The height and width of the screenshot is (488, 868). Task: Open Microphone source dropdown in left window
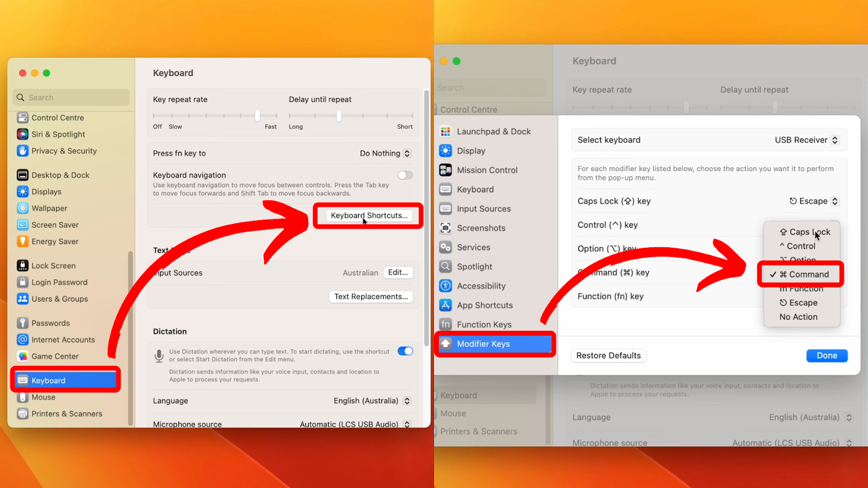[355, 424]
